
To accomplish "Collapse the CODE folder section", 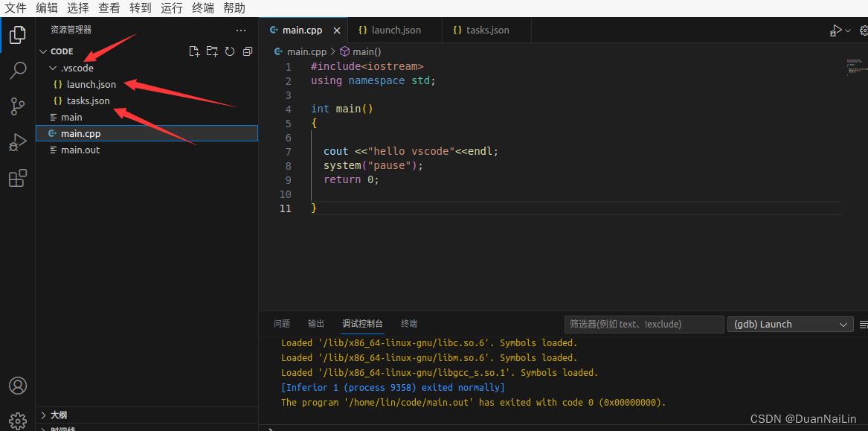I will click(43, 51).
